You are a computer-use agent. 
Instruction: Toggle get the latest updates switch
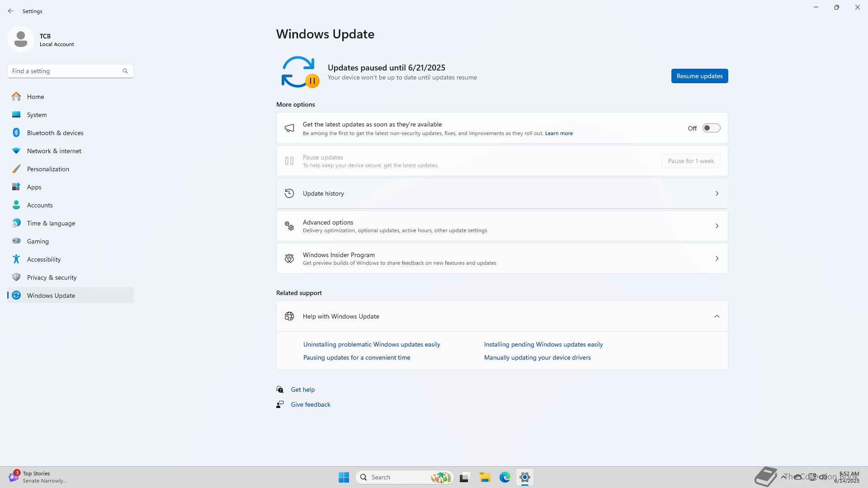point(711,128)
